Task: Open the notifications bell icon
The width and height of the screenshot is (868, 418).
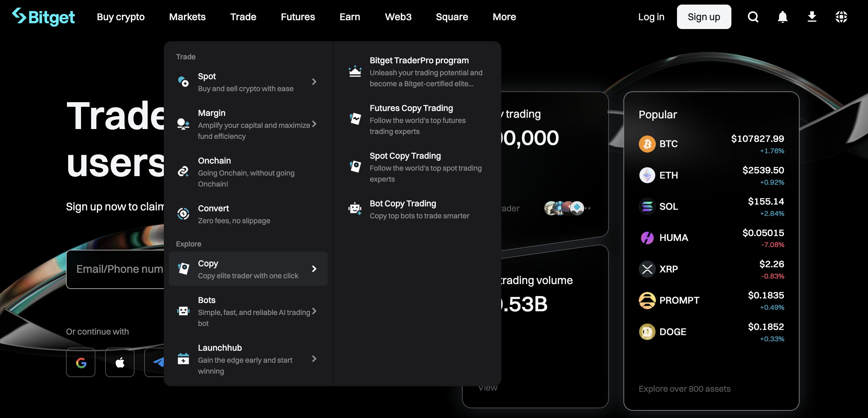Action: pos(782,17)
